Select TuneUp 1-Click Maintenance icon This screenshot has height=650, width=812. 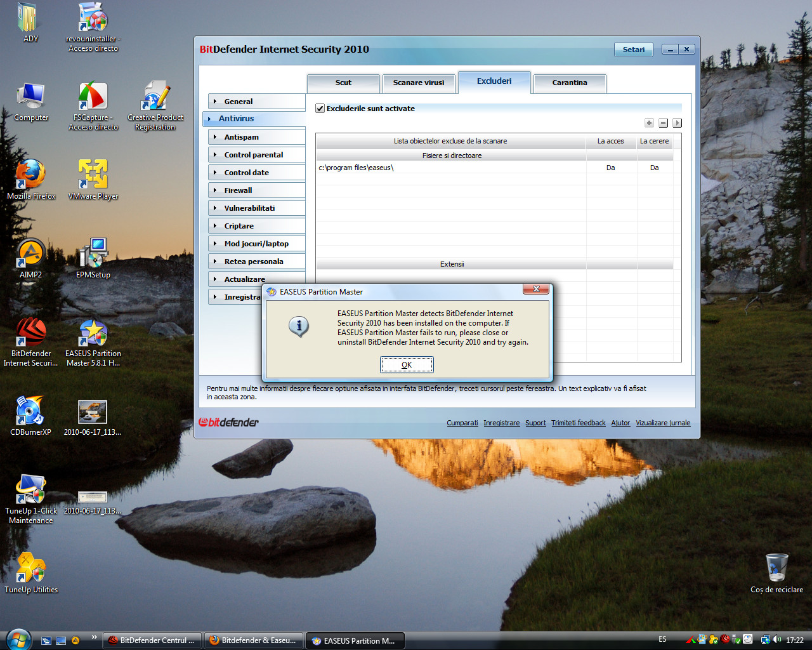[30, 500]
